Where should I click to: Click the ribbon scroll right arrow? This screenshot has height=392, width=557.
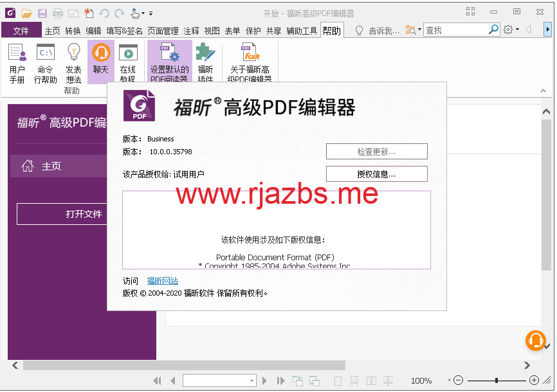pyautogui.click(x=547, y=30)
